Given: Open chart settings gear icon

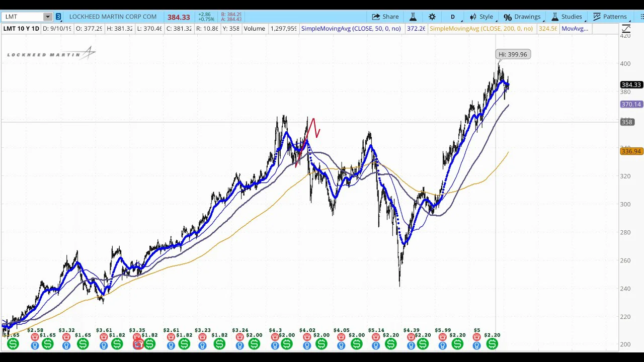Looking at the screenshot, I should (x=432, y=17).
